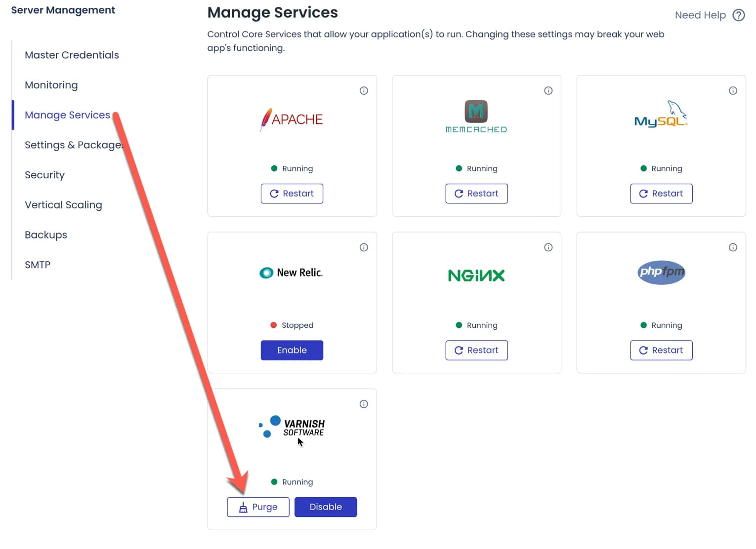The width and height of the screenshot is (756, 549).
Task: Open Settings & Packages
Action: pos(73,145)
